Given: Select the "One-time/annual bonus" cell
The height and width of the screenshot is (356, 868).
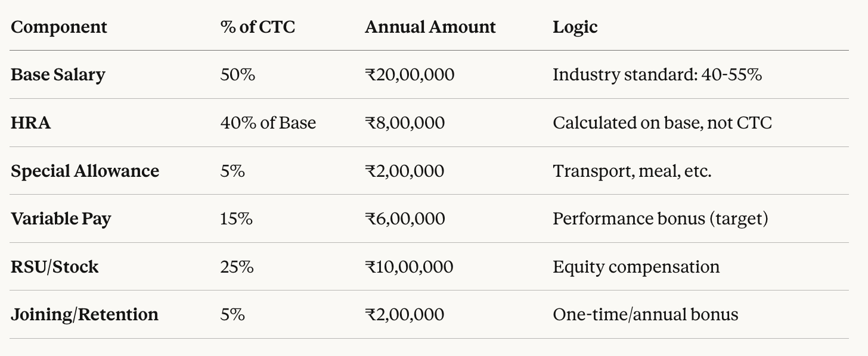Looking at the screenshot, I should click(x=645, y=314).
